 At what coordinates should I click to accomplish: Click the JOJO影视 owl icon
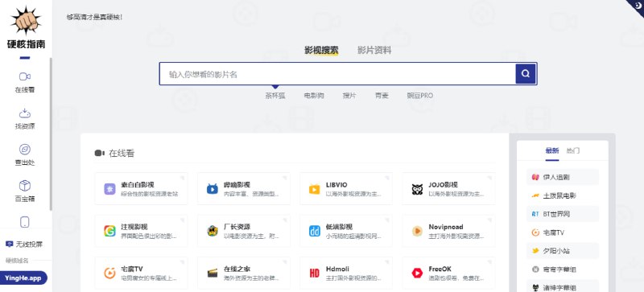417,189
